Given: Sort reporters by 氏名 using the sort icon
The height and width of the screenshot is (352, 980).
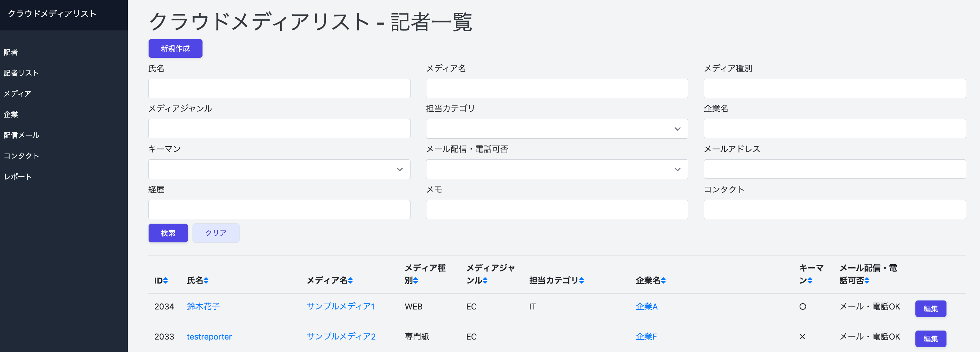Looking at the screenshot, I should coord(207,281).
